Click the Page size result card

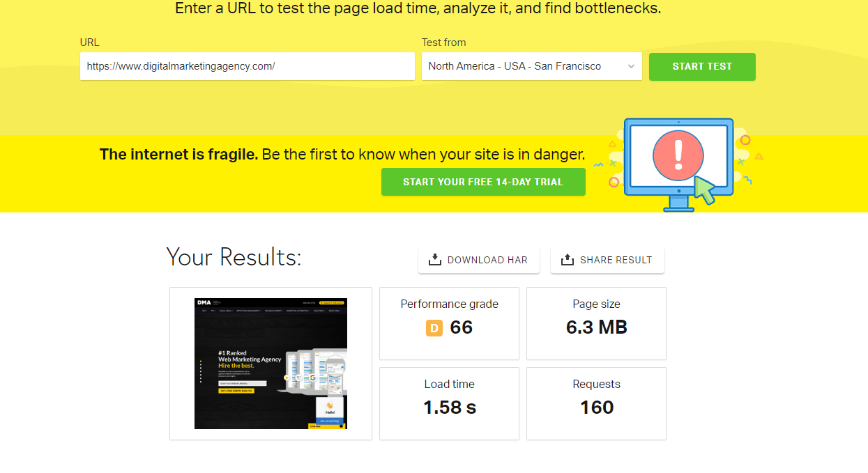[x=596, y=323]
